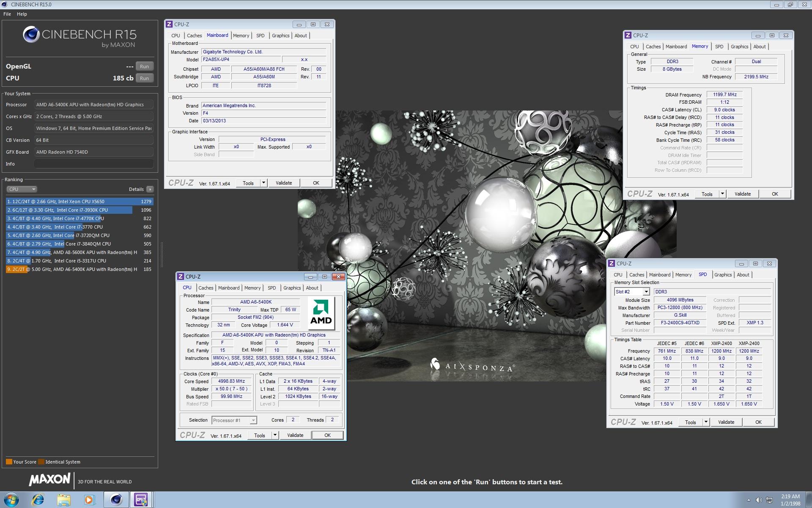Image resolution: width=812 pixels, height=508 pixels.
Task: Switch to About tab in SPD window
Action: (743, 275)
